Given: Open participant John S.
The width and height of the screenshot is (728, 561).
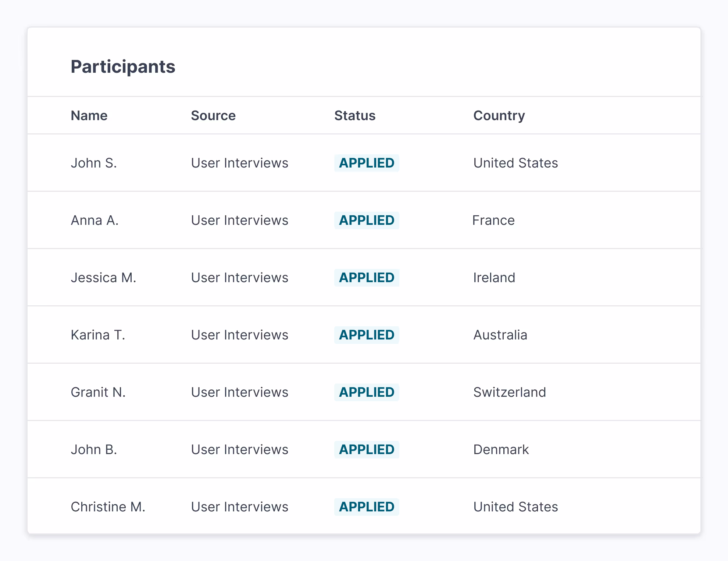Looking at the screenshot, I should click(x=94, y=163).
